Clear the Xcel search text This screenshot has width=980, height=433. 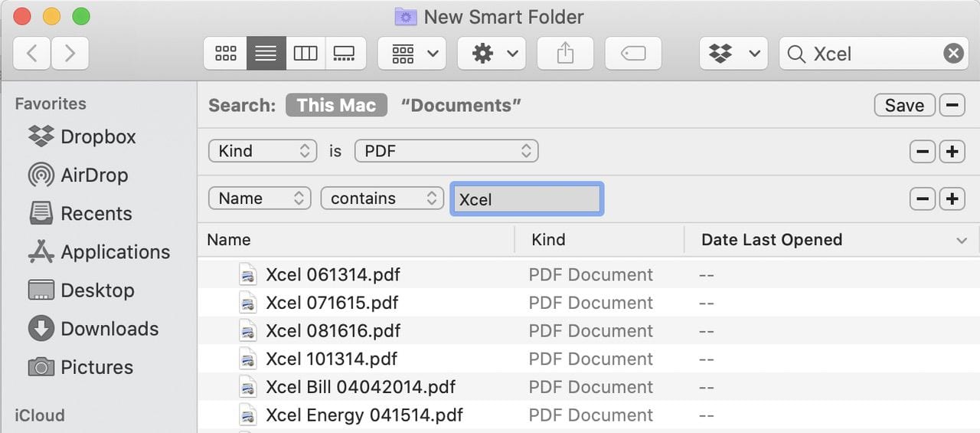click(x=952, y=54)
